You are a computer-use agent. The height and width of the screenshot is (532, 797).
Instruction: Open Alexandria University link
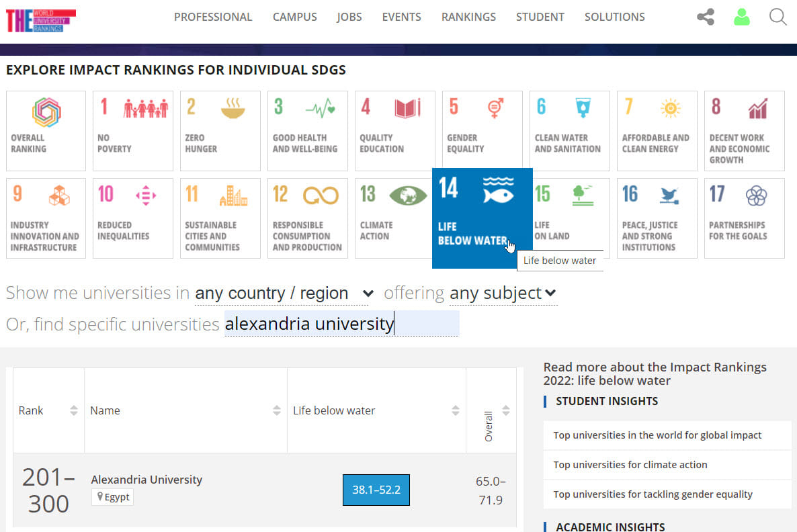pos(146,480)
